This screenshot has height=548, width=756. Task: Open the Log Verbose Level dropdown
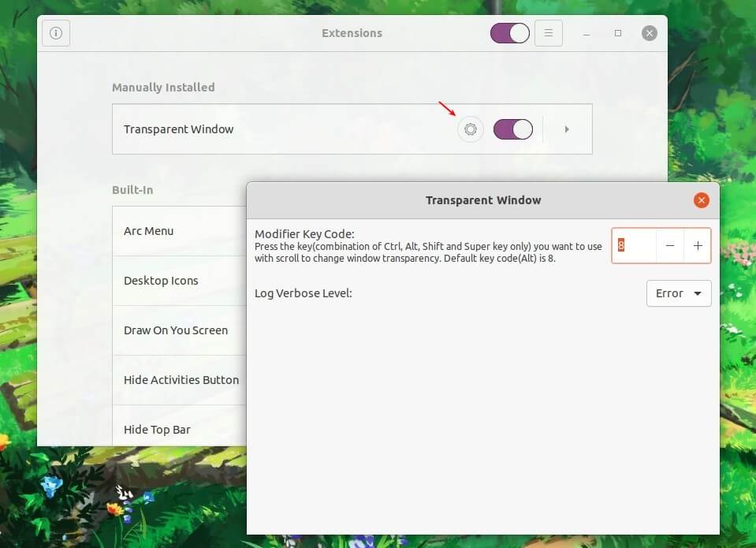coord(678,293)
